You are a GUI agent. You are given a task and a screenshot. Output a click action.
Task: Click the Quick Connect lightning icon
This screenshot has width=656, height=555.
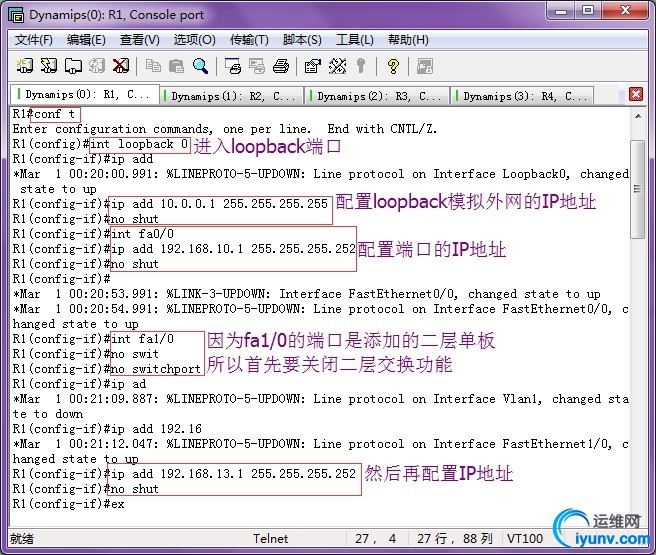(x=49, y=66)
